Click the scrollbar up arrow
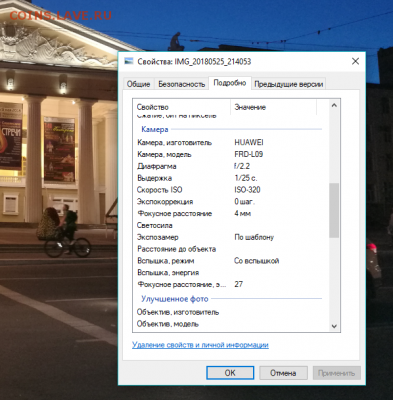Image resolution: width=393 pixels, height=400 pixels. pyautogui.click(x=334, y=105)
